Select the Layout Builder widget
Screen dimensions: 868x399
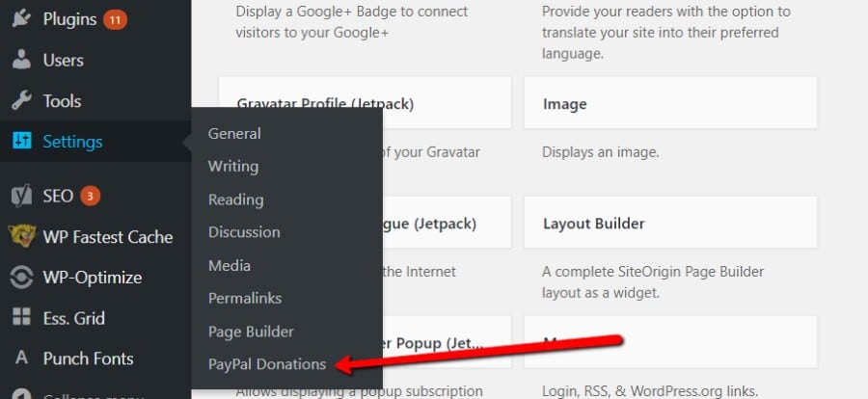[x=670, y=223]
